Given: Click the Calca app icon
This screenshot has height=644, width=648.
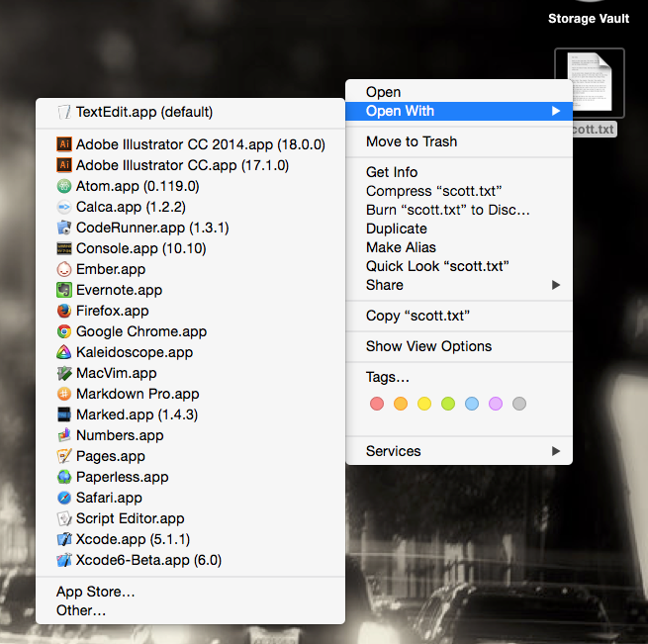Looking at the screenshot, I should click(64, 207).
